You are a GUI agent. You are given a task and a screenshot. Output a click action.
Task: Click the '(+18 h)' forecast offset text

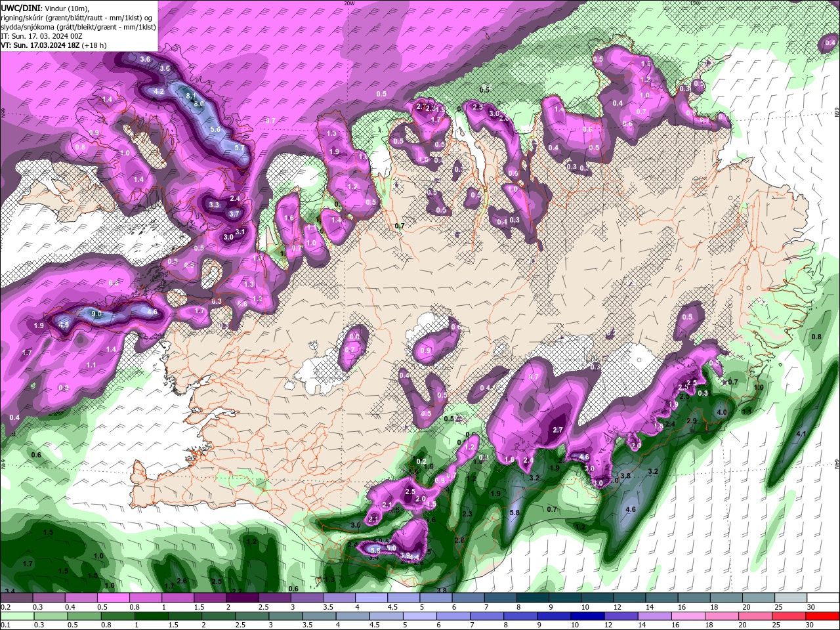[94, 45]
